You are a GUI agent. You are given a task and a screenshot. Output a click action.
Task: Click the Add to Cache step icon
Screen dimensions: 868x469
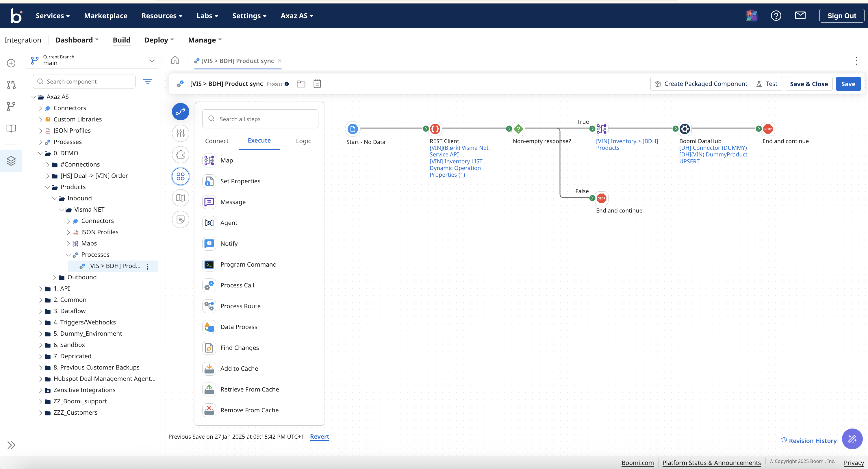click(x=209, y=368)
